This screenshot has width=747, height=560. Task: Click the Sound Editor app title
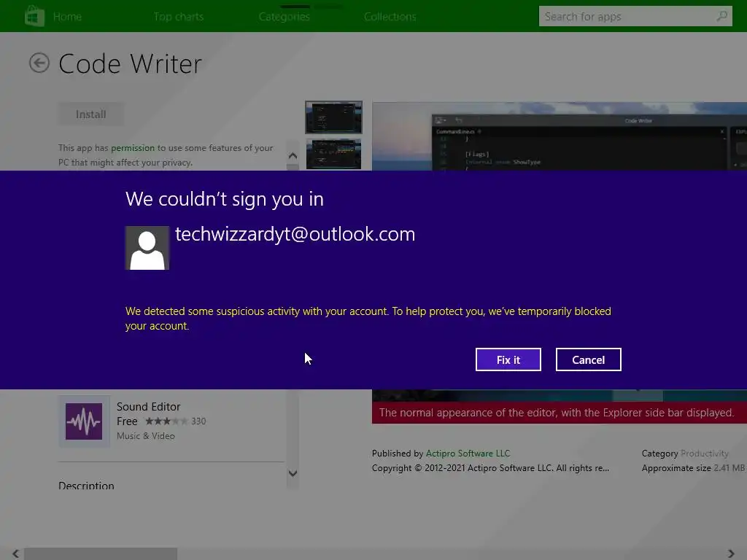click(149, 407)
